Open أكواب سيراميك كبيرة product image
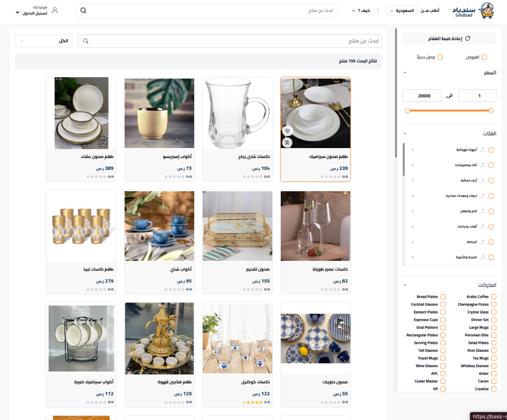Screen dimensions: 507x420 coord(82,338)
